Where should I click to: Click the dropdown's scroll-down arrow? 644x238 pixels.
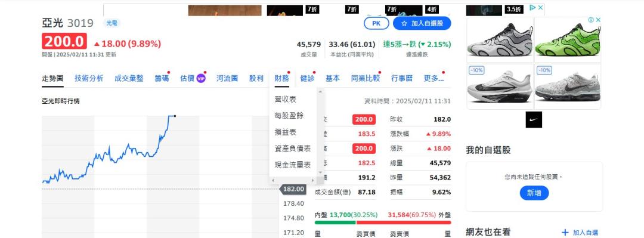point(320,173)
